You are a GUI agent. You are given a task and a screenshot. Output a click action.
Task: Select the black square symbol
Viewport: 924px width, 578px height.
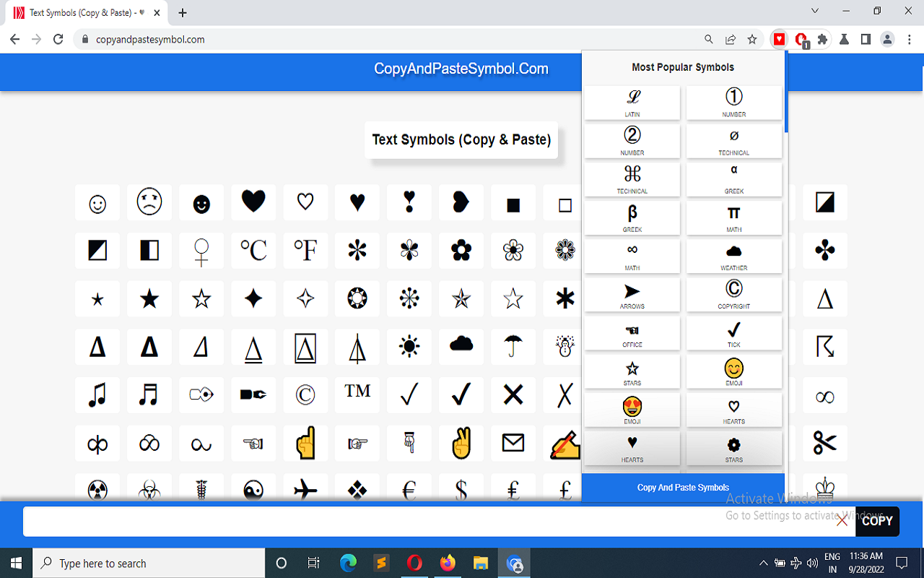513,203
